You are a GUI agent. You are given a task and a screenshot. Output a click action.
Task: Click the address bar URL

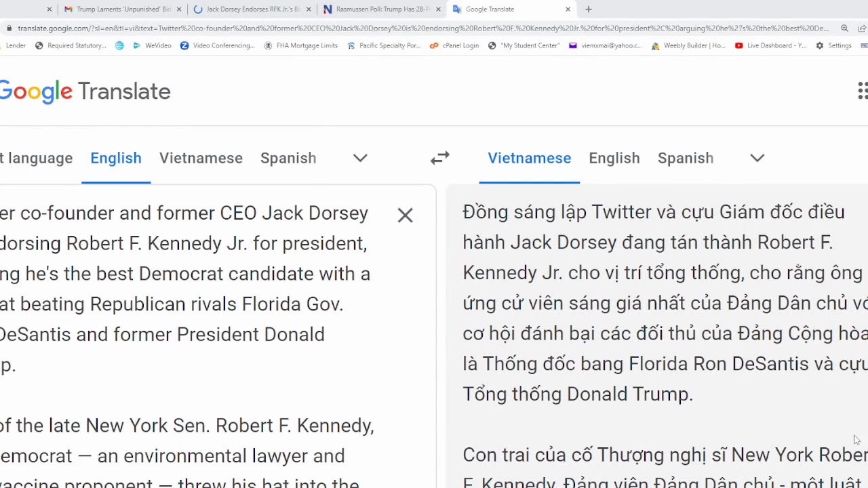coord(423,28)
